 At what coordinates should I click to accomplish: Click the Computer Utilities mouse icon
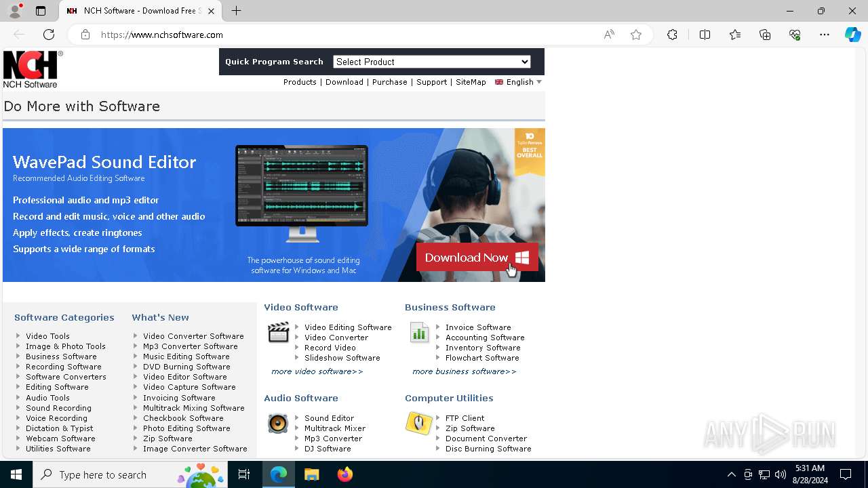click(419, 423)
